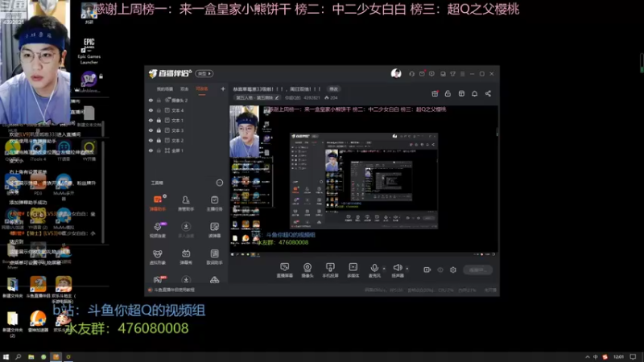Screen dimensions: 644x362
Task: Open the 虚拟形象 tool
Action: coord(158,257)
